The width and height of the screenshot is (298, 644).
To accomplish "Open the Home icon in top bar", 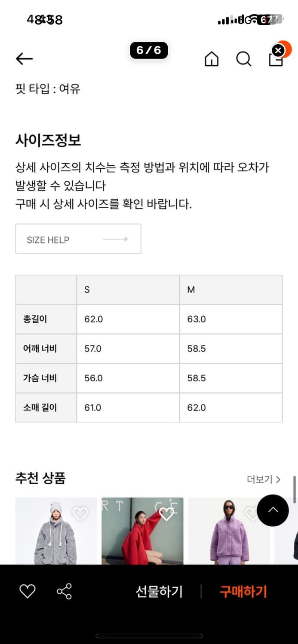I will 211,59.
